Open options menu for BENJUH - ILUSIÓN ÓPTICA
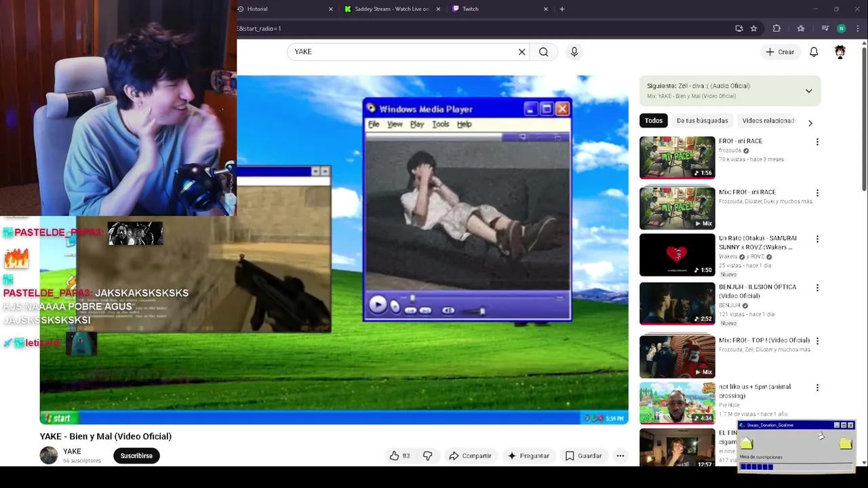The width and height of the screenshot is (868, 488). 817,288
